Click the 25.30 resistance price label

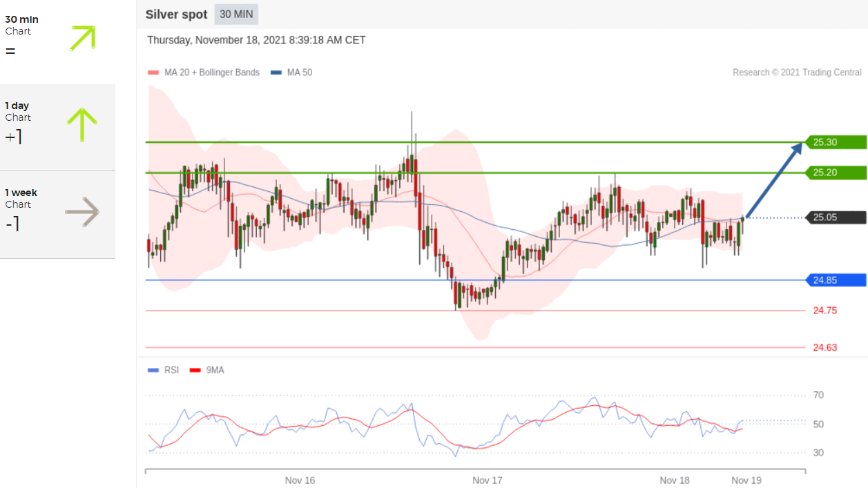[x=835, y=142]
